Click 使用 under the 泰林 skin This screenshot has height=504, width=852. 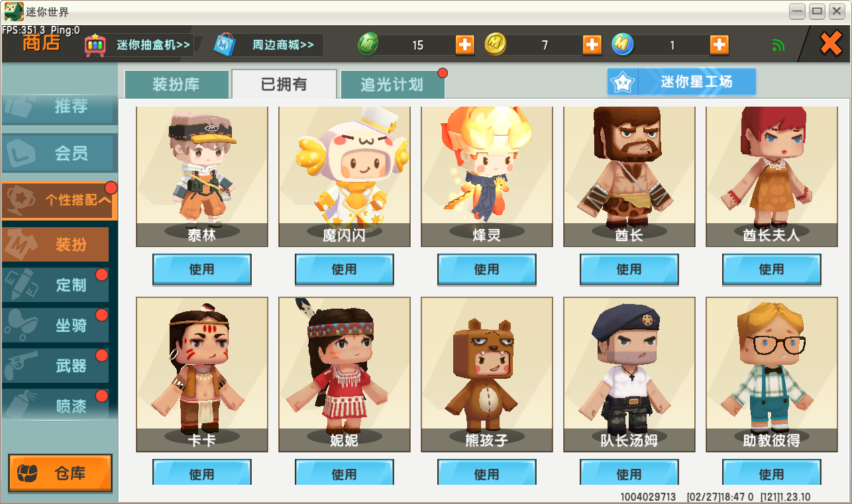pyautogui.click(x=202, y=270)
